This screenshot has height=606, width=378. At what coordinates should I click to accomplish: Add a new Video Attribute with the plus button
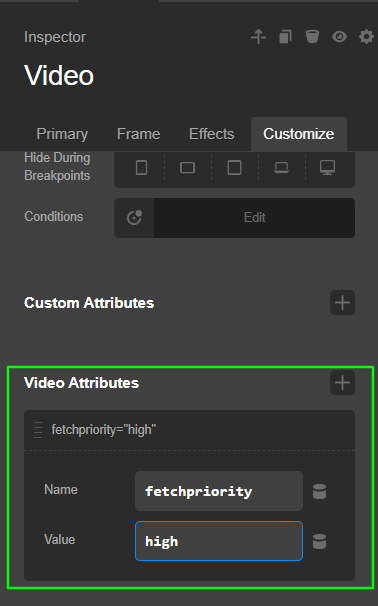342,383
